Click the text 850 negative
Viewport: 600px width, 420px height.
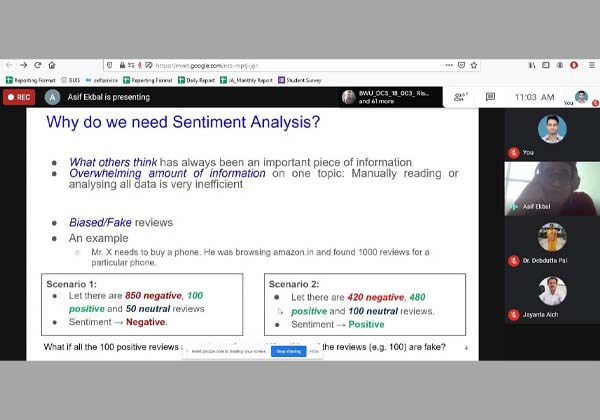click(154, 296)
